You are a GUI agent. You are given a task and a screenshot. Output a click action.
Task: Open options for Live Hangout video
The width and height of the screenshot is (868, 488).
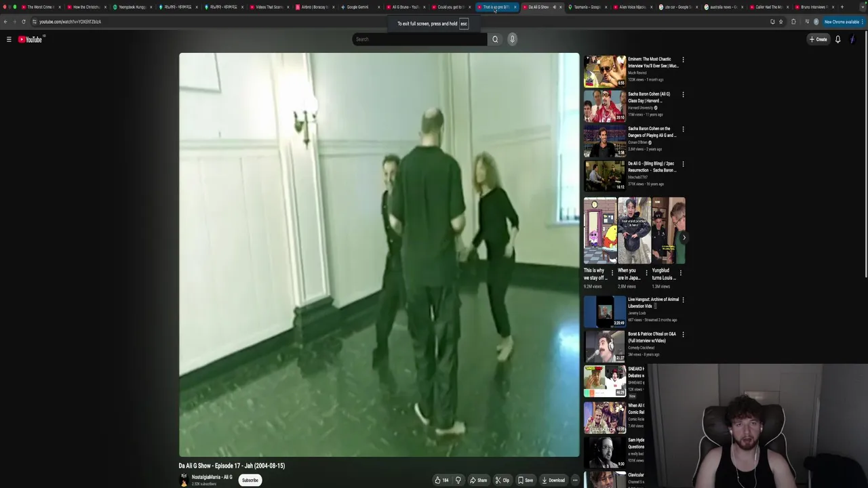[x=683, y=300]
